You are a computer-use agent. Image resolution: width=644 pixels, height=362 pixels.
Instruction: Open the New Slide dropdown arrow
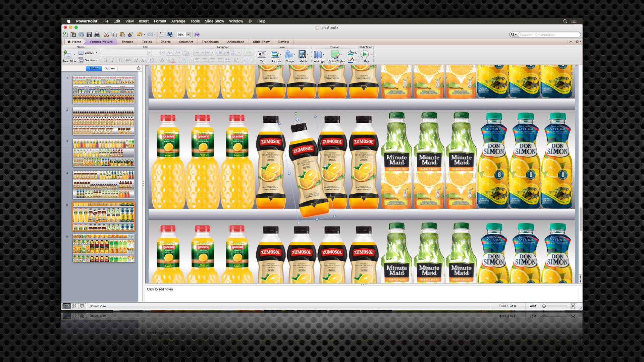pyautogui.click(x=74, y=55)
